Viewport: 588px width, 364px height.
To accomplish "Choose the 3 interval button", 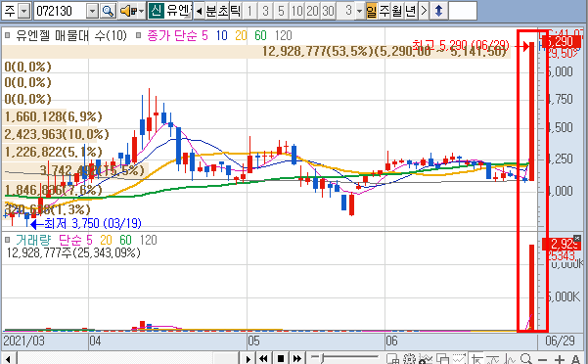I will pos(265,11).
